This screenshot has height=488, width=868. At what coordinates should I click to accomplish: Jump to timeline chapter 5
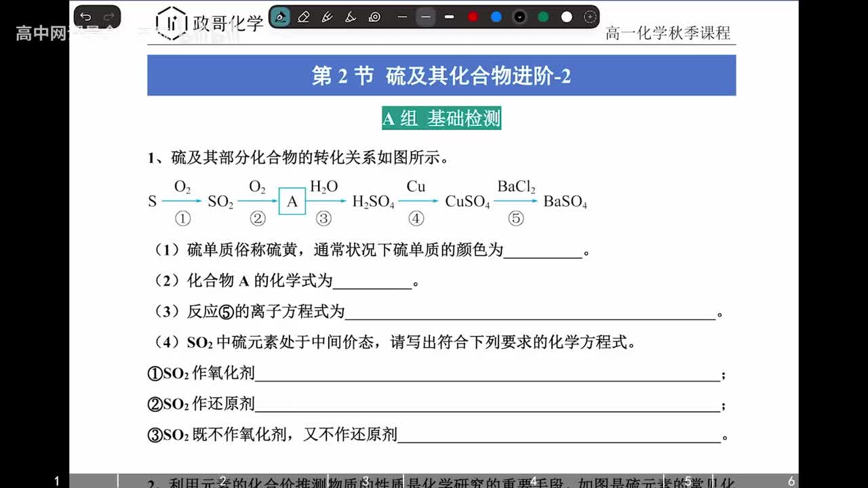click(688, 481)
